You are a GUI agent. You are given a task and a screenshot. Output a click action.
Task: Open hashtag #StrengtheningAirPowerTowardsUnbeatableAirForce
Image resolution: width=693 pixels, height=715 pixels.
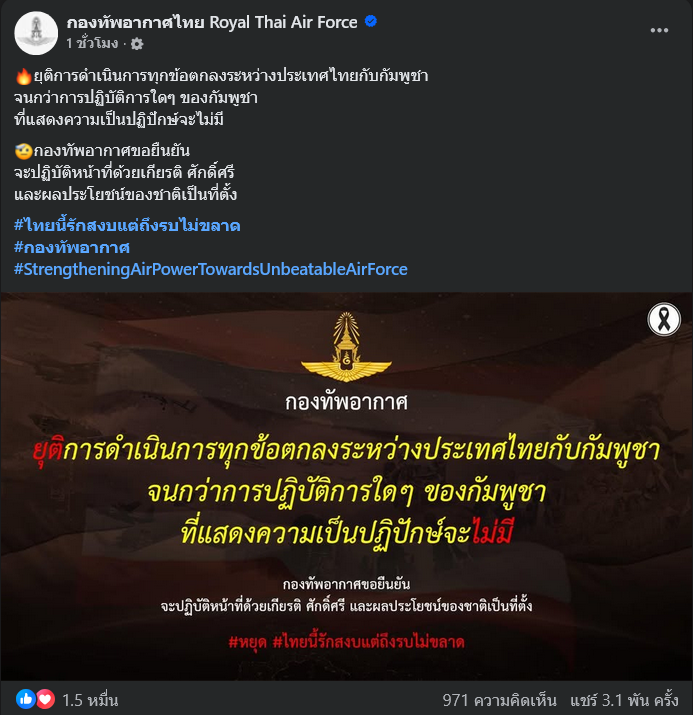point(211,269)
